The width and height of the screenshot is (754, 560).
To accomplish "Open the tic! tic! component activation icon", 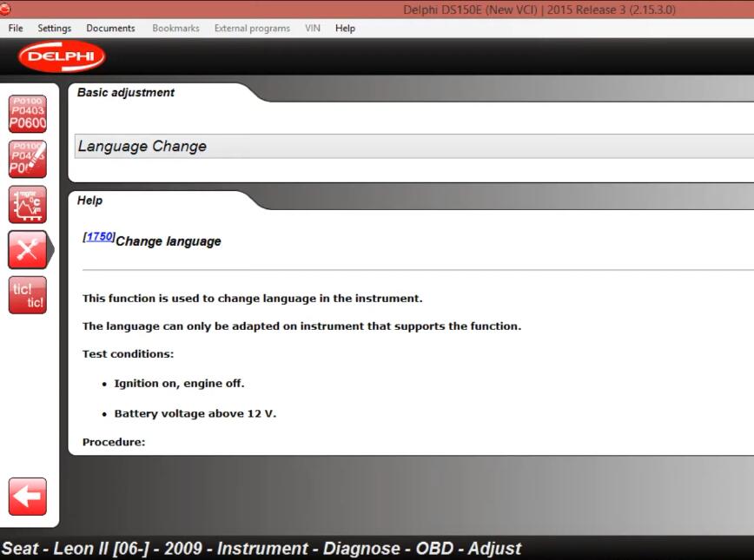I will click(x=28, y=295).
